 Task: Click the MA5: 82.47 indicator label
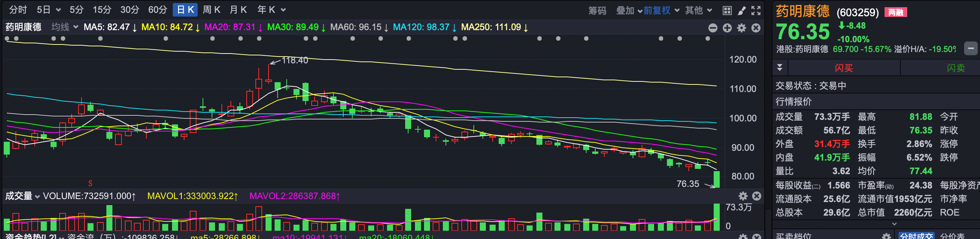point(110,28)
